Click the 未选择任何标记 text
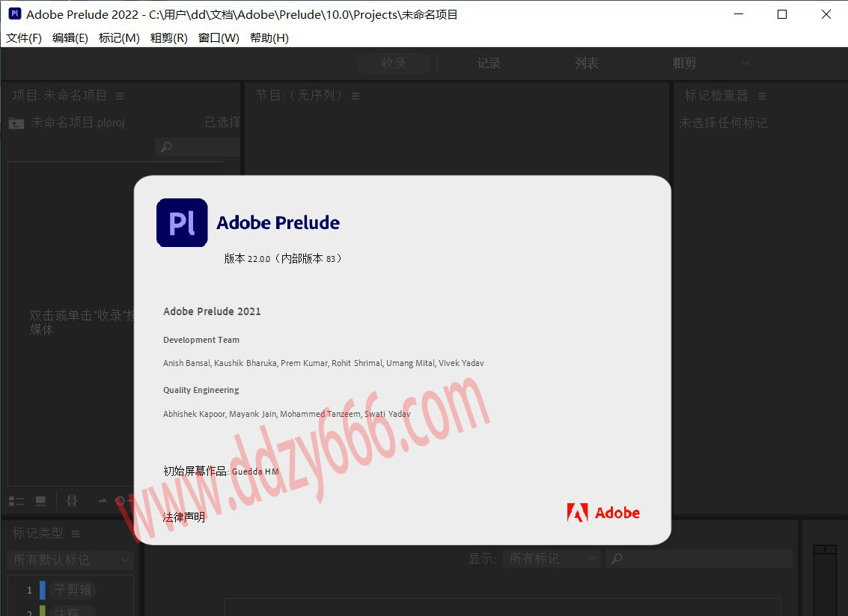Screen dimensions: 848x616 pyautogui.click(x=723, y=123)
